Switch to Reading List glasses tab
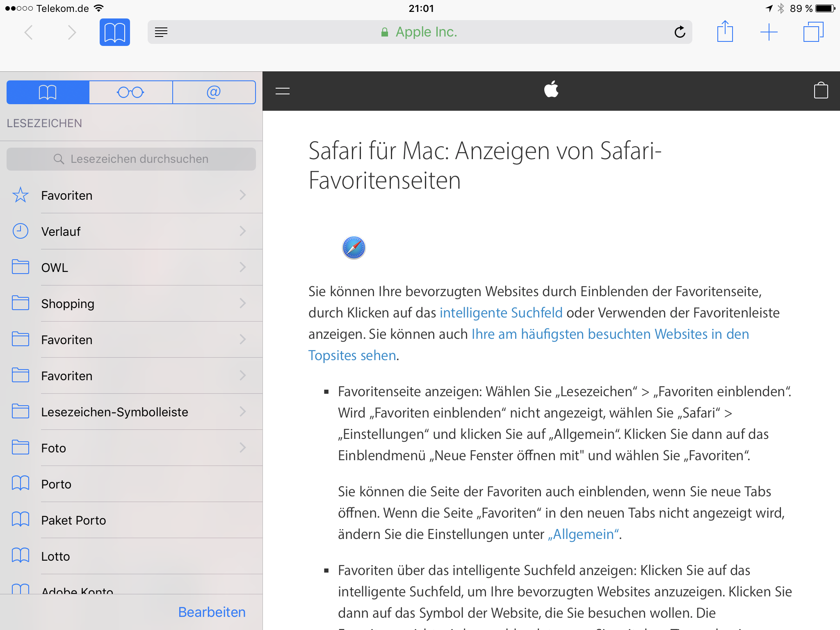Screen dimensions: 840x630 point(130,92)
